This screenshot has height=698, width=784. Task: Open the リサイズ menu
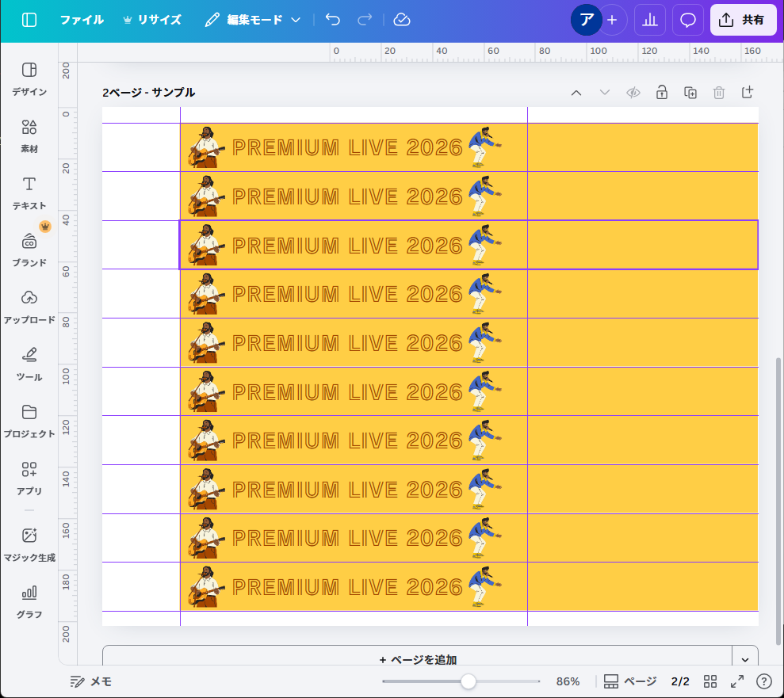tap(151, 20)
